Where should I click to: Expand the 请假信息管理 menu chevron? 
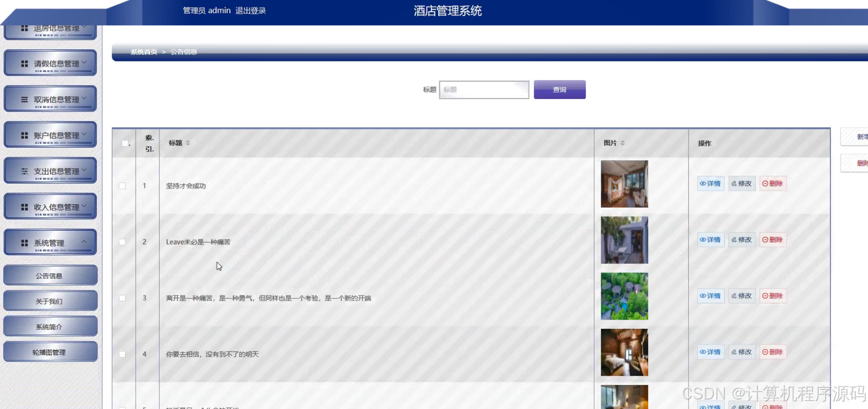click(84, 62)
